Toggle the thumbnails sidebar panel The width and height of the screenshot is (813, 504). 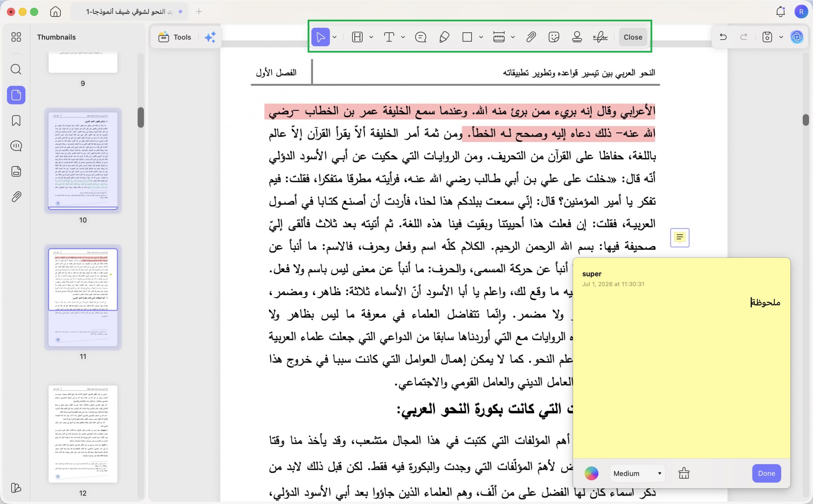(x=16, y=95)
